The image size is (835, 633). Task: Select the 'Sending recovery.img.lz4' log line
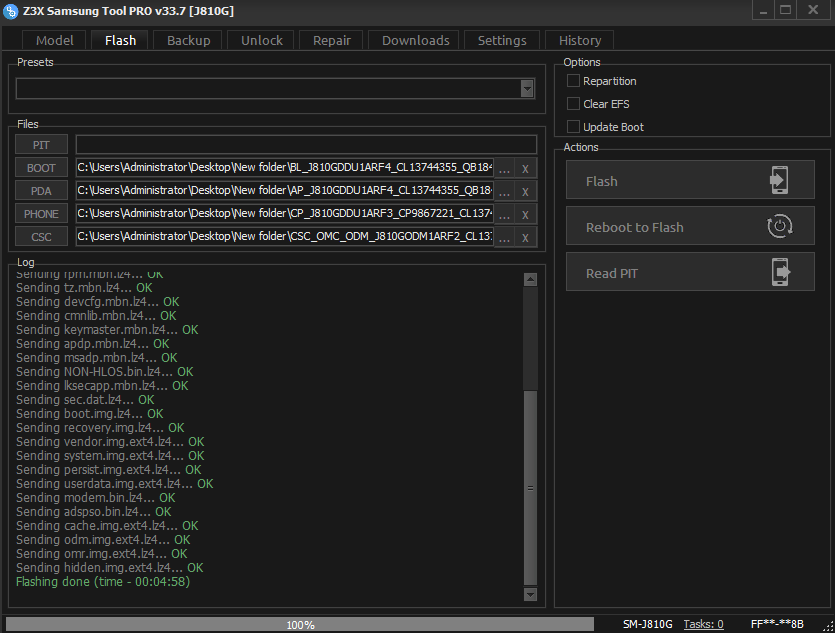tap(100, 428)
